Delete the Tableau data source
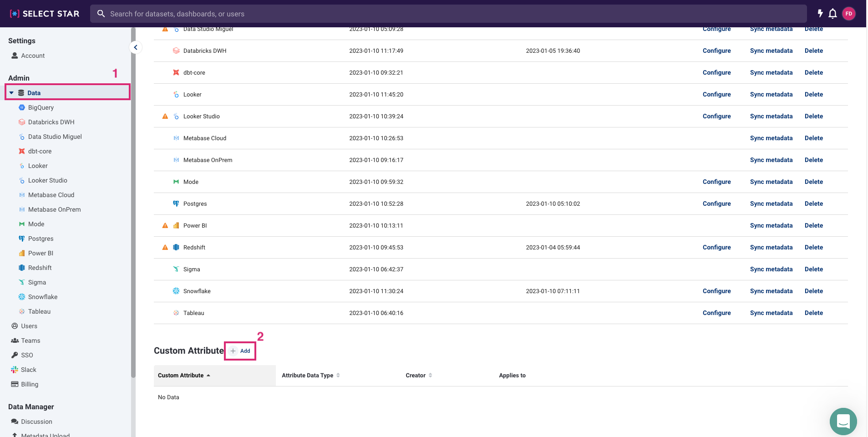The image size is (868, 437). pos(813,313)
